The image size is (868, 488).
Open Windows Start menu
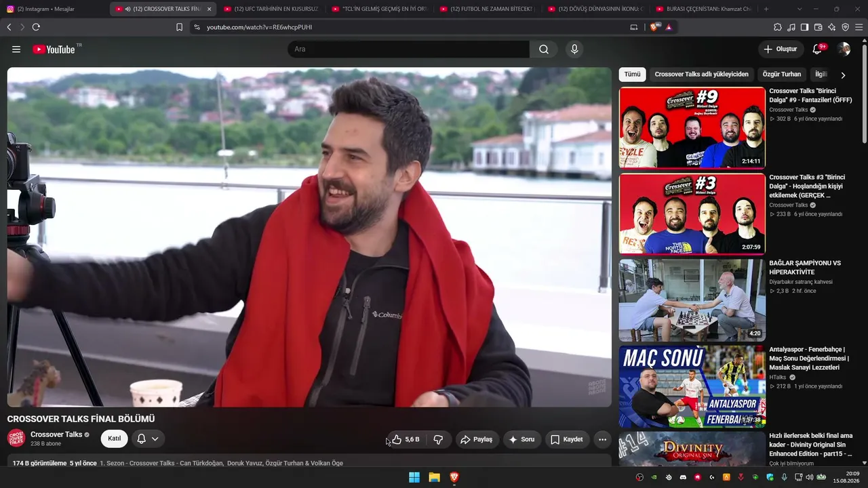tap(414, 477)
